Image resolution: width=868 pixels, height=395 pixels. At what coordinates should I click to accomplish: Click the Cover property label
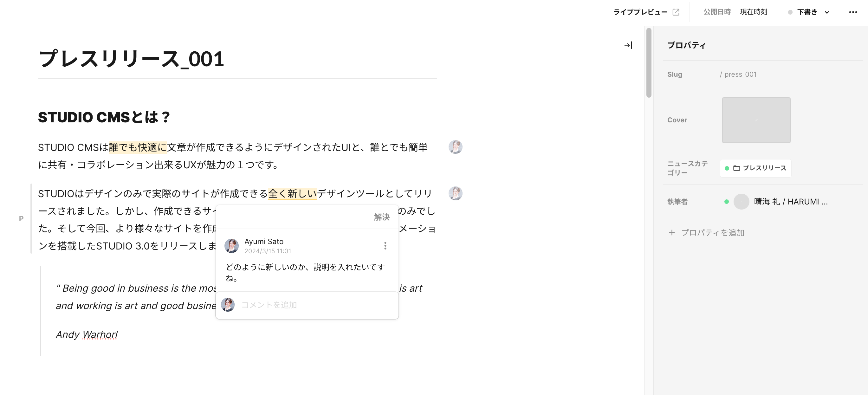pos(677,120)
